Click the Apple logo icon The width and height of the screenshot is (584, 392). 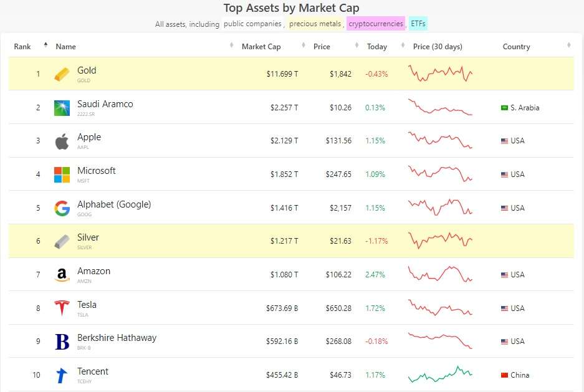[62, 141]
